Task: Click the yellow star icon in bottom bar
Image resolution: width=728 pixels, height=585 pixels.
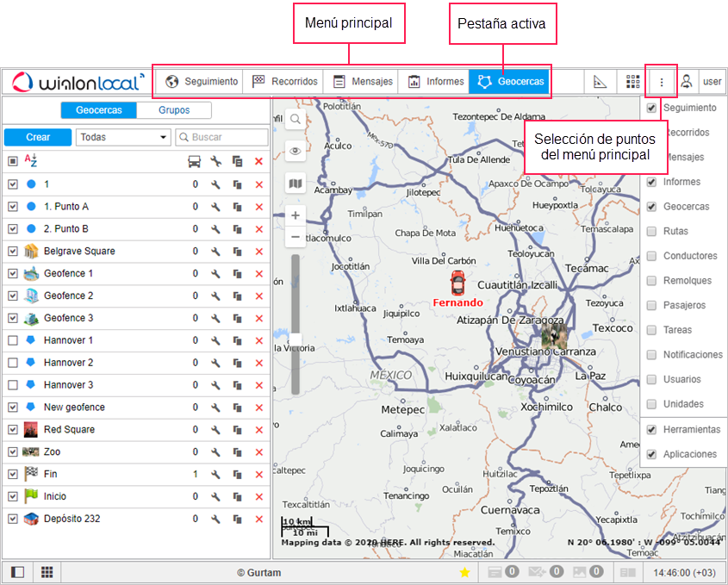Action: pyautogui.click(x=464, y=572)
